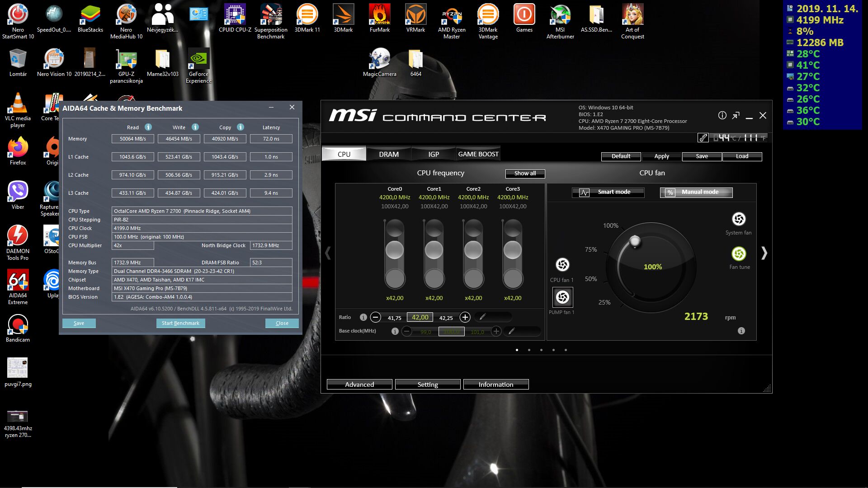868x488 pixels.
Task: Increase base clock with plus button
Action: coord(496,331)
